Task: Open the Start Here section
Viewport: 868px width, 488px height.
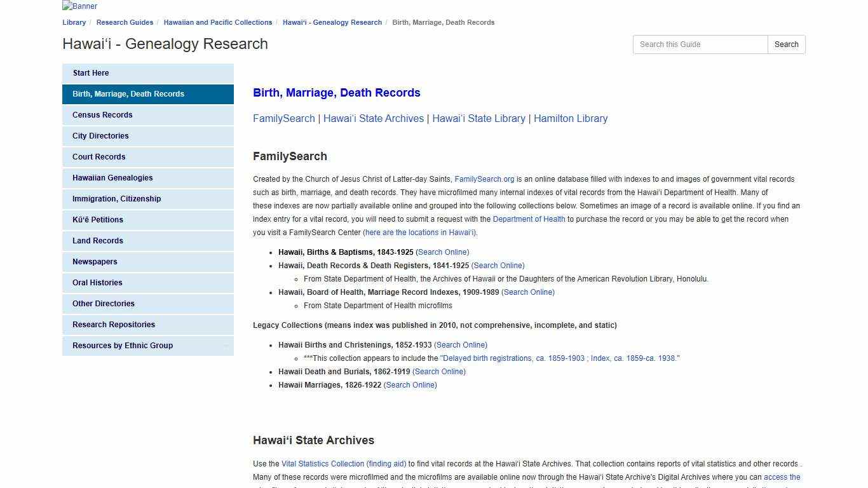Action: point(90,73)
